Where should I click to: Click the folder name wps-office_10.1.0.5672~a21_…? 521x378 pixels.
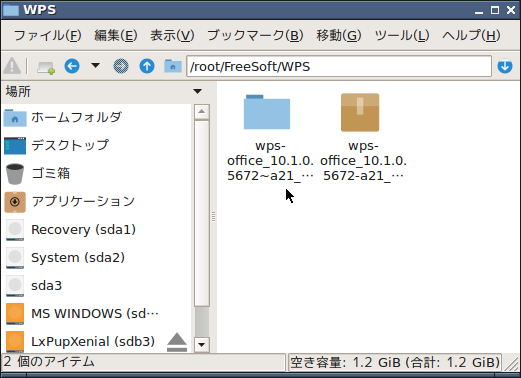tap(270, 161)
